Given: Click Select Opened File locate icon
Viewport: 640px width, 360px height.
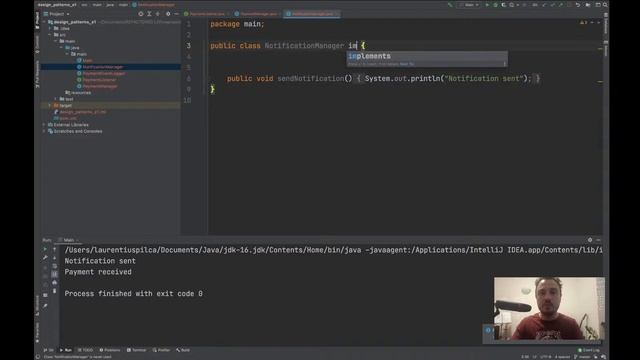Looking at the screenshot, I should [141, 14].
